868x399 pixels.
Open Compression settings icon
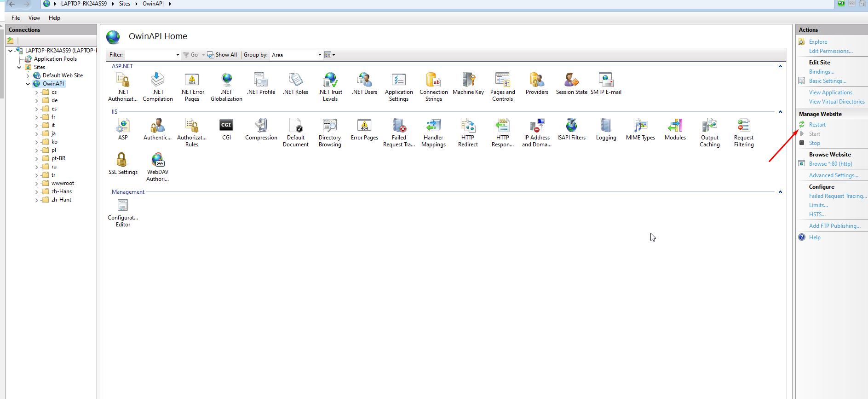point(261,129)
